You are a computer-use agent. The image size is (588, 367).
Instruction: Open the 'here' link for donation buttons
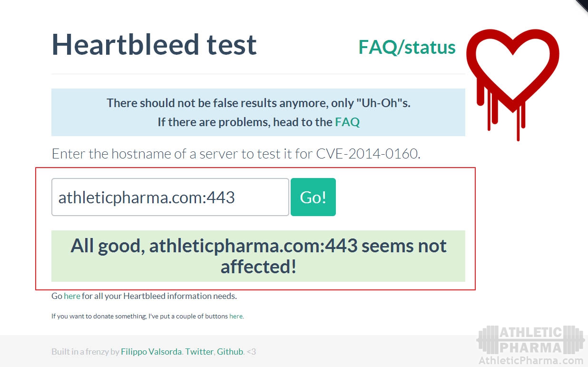point(236,316)
